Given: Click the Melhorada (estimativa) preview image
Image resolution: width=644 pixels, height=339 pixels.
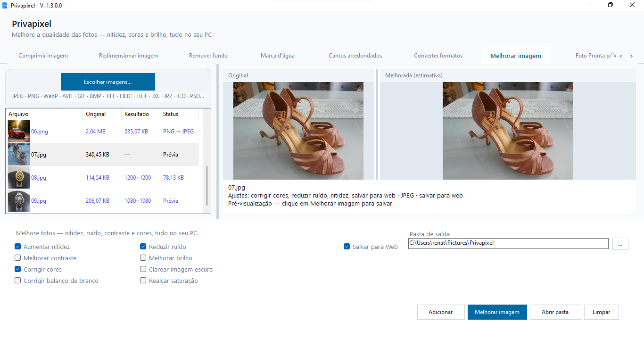Looking at the screenshot, I should pos(508,131).
